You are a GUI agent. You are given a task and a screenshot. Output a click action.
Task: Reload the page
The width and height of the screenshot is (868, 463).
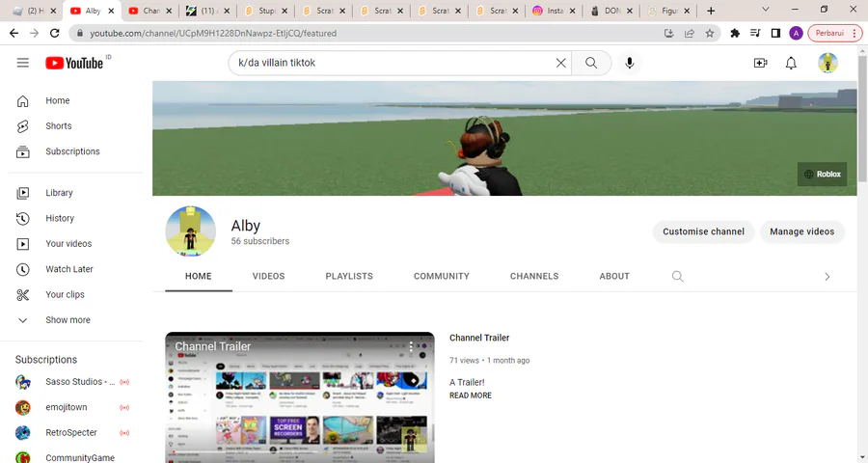54,33
